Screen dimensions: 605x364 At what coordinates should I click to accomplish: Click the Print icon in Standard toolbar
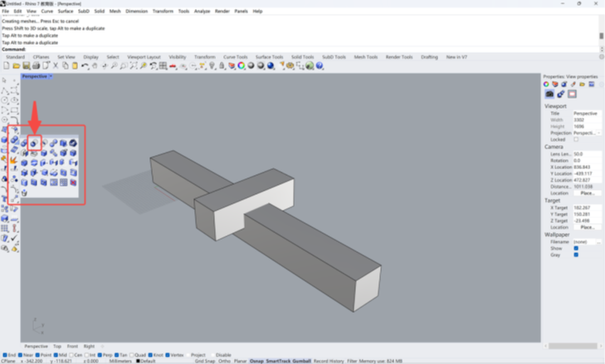tap(37, 66)
